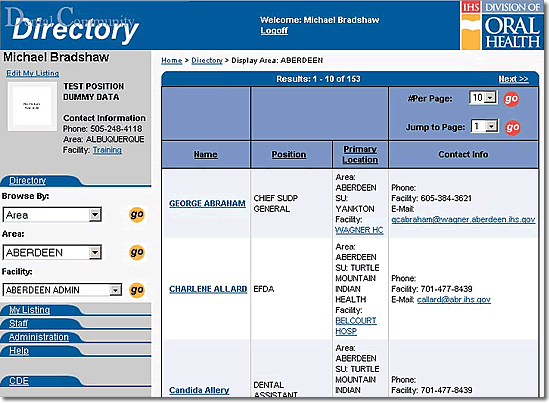The width and height of the screenshot is (549, 403).
Task: Click the Edit My Listing link
Action: point(33,73)
